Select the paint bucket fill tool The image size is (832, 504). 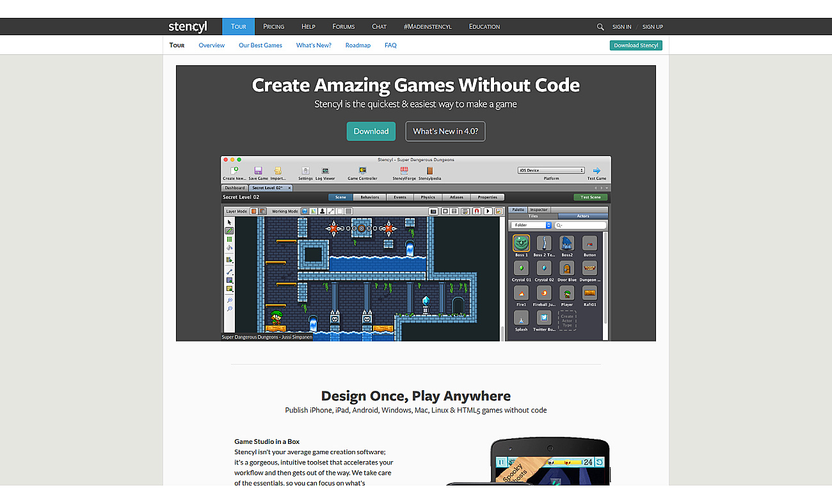(x=230, y=248)
